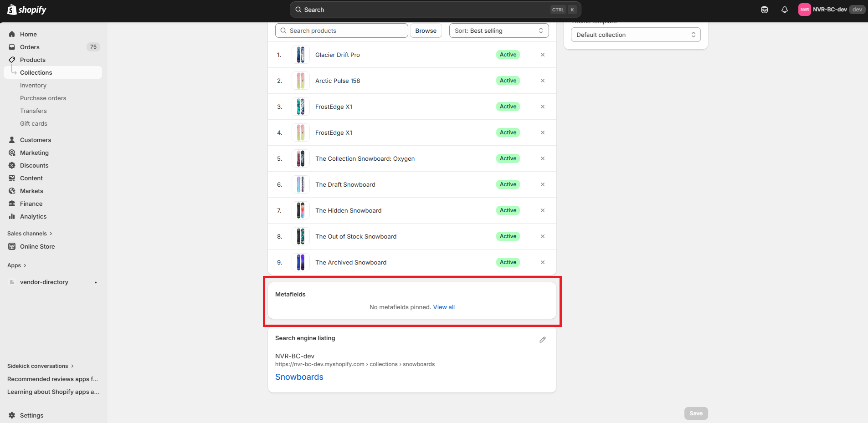The width and height of the screenshot is (868, 423).
Task: Click The Out of Stock Snowboard name
Action: [356, 236]
